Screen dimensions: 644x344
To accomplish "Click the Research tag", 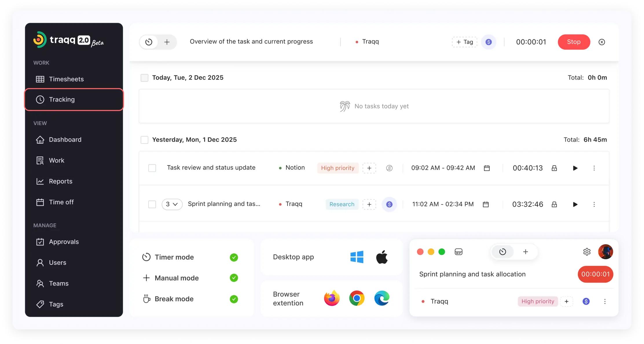I will pos(342,204).
